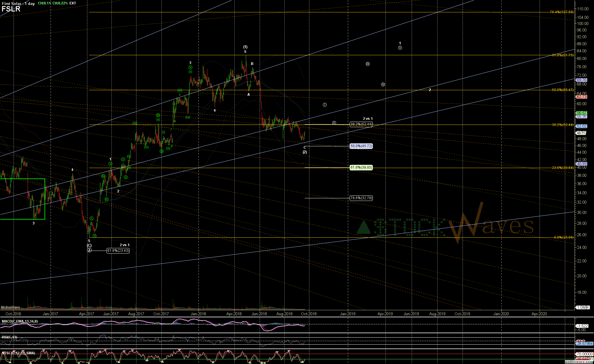Click the Jun-2019 date axis label

point(411,314)
